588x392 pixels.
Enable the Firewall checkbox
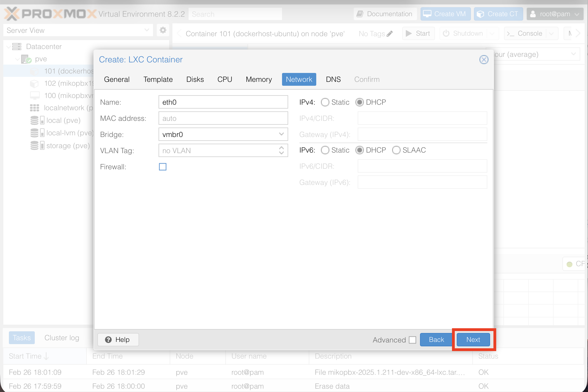pyautogui.click(x=163, y=167)
